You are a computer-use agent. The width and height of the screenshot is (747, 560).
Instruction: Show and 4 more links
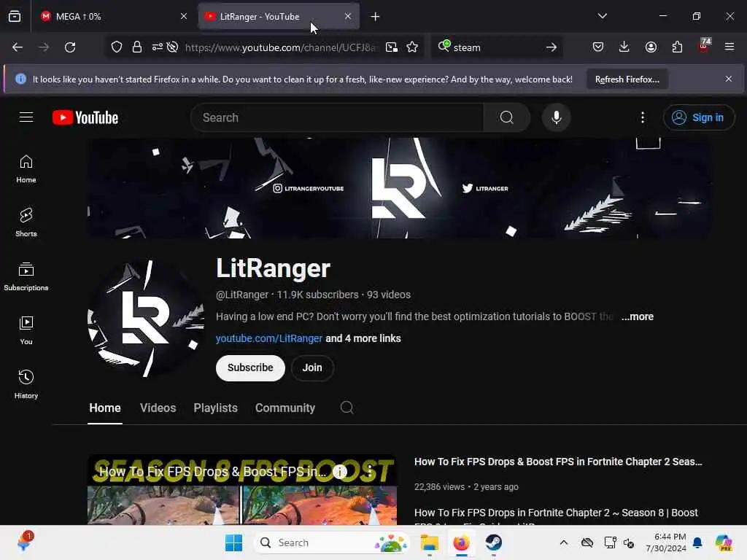pyautogui.click(x=363, y=338)
